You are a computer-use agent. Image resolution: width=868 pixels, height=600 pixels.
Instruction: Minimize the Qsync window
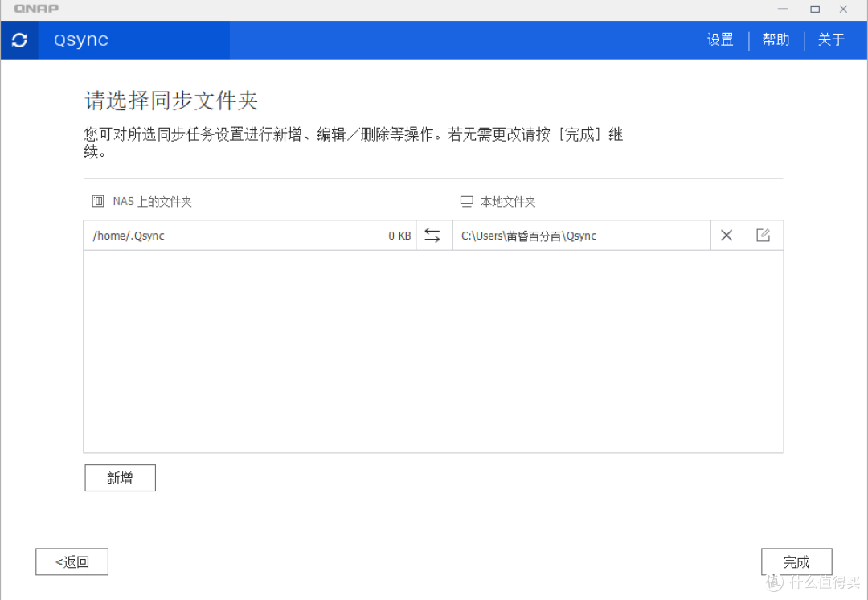pos(783,9)
